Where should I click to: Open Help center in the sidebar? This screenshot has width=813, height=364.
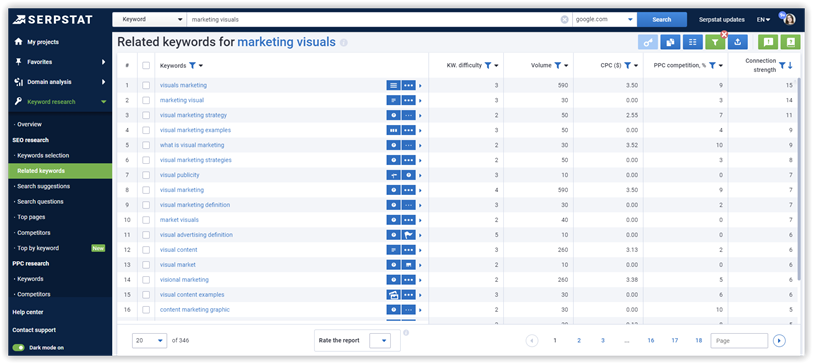(x=28, y=312)
